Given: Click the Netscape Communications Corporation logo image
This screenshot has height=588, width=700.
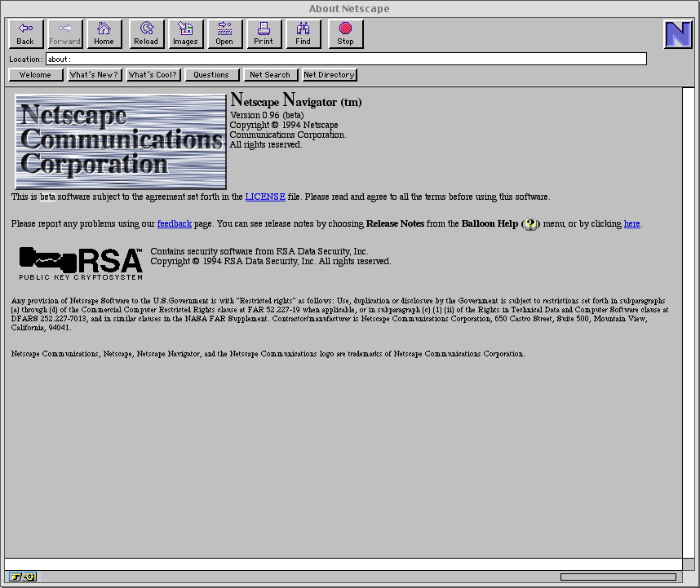Looking at the screenshot, I should pos(121,141).
